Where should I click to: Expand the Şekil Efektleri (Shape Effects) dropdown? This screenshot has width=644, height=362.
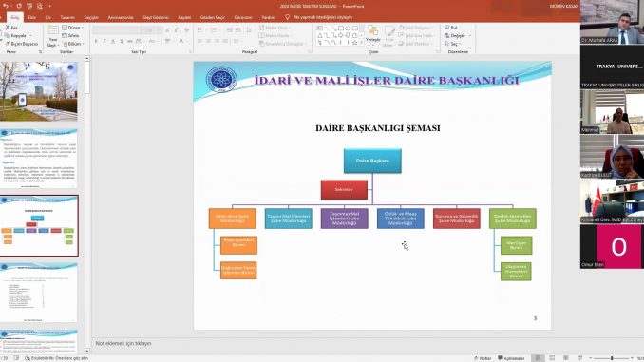[x=415, y=44]
